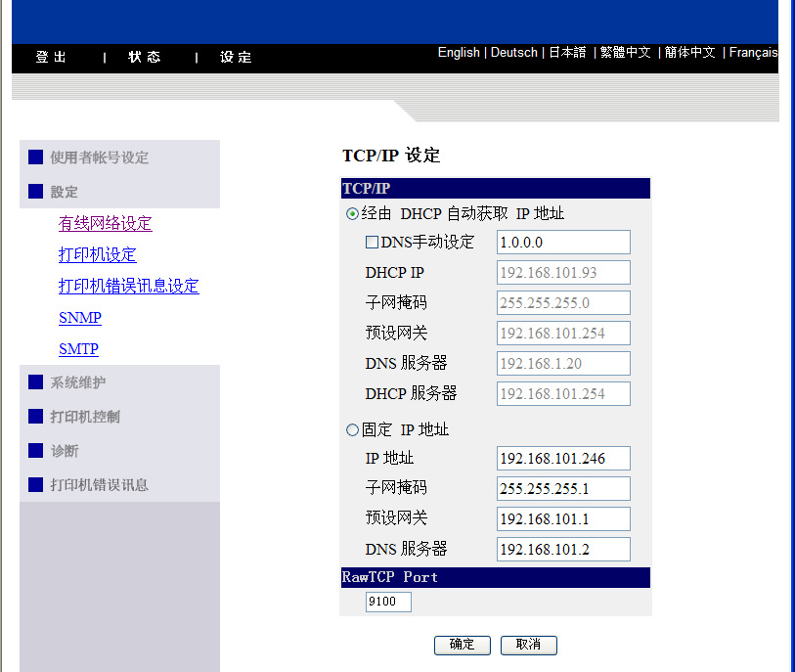Open the 有线网络设定 settings page
The width and height of the screenshot is (795, 672).
(105, 223)
